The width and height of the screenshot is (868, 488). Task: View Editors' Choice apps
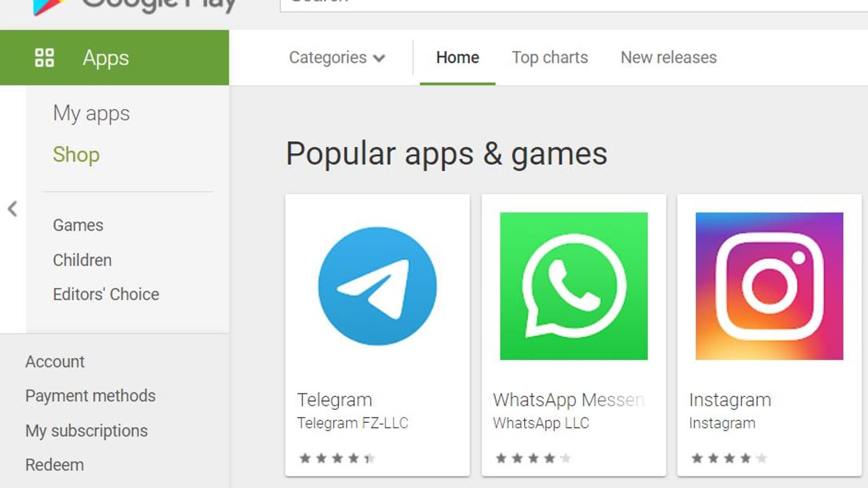click(106, 294)
